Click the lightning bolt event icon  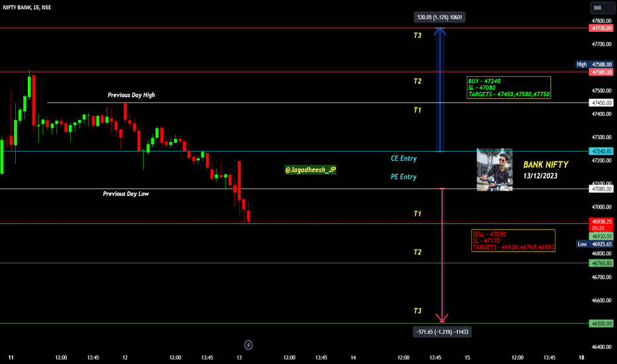(248, 345)
